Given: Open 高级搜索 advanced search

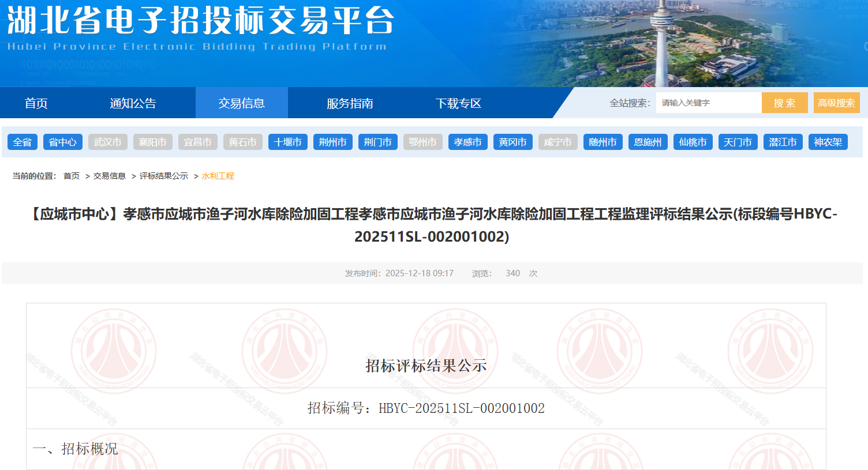Looking at the screenshot, I should (836, 103).
